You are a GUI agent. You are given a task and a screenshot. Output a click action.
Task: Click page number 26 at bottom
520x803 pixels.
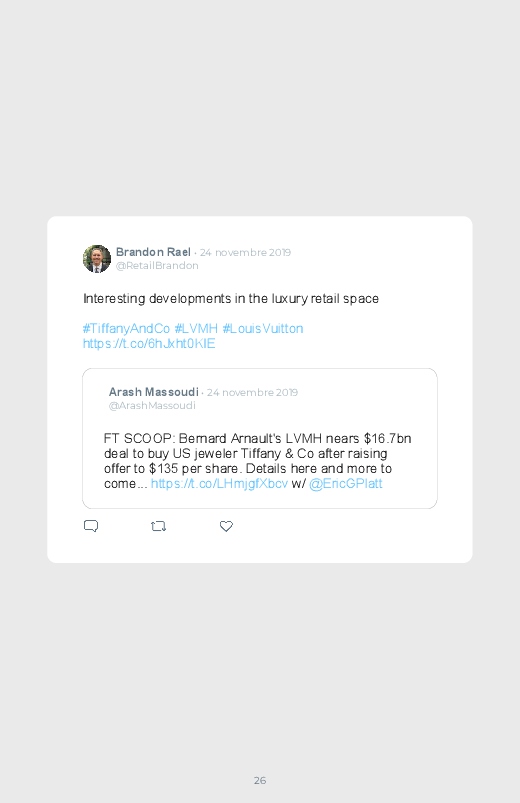coord(260,780)
